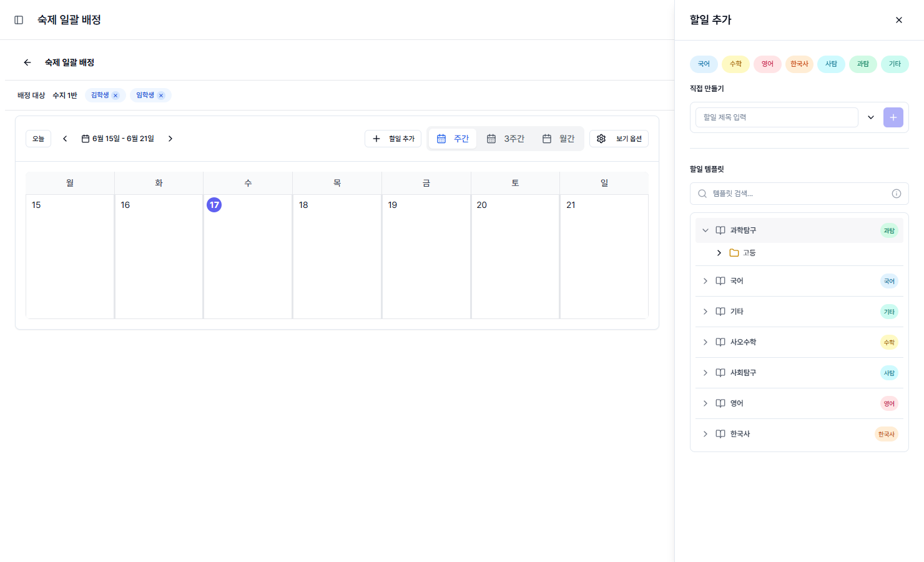Select the 수학 subject chip
Screen dimensions: 924x562
coord(735,64)
